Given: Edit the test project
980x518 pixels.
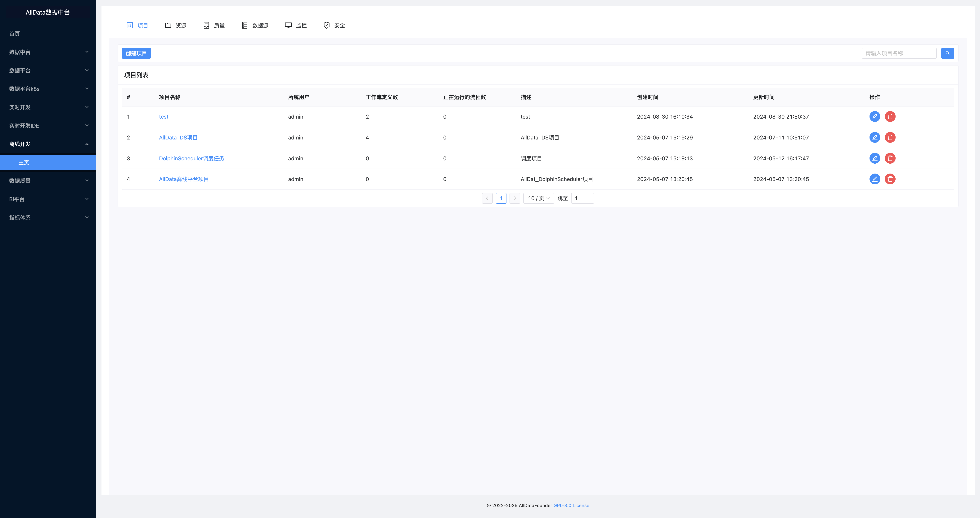Looking at the screenshot, I should pos(875,116).
